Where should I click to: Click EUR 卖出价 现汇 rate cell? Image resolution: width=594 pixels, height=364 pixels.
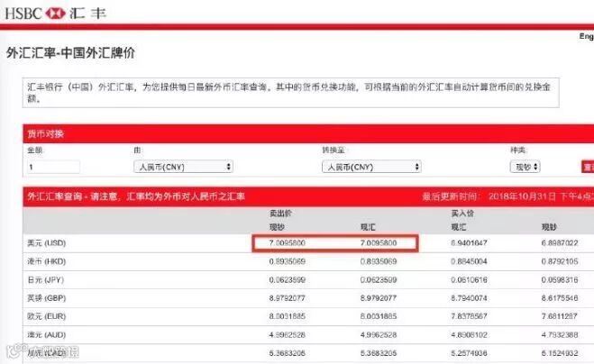(379, 316)
